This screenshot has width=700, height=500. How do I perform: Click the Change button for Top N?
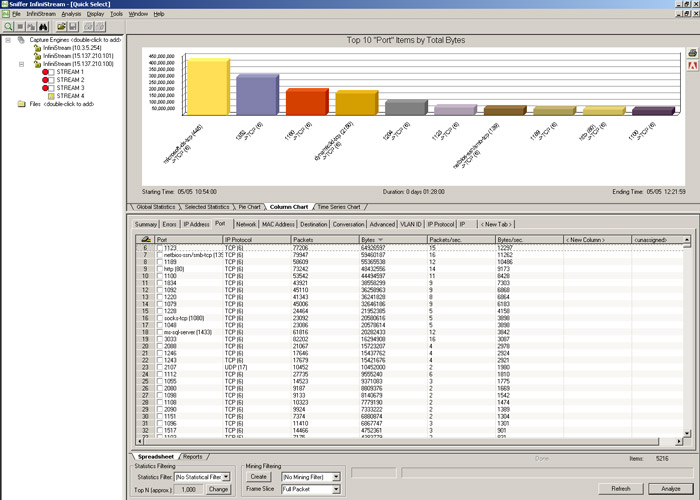[x=218, y=489]
